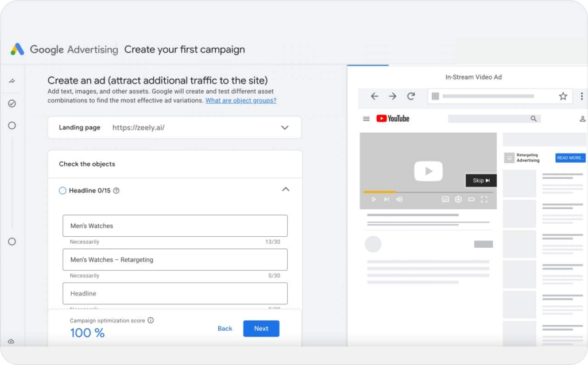Open the What are object groups link
This screenshot has width=588, height=365.
pos(241,100)
